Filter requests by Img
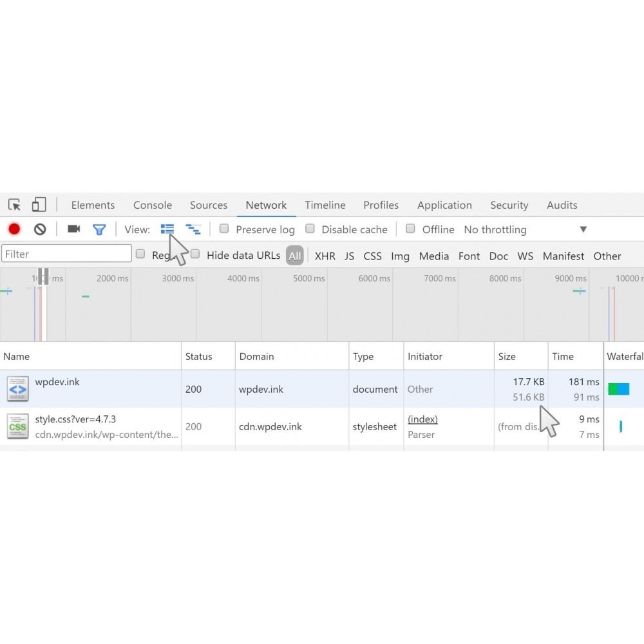 click(400, 256)
